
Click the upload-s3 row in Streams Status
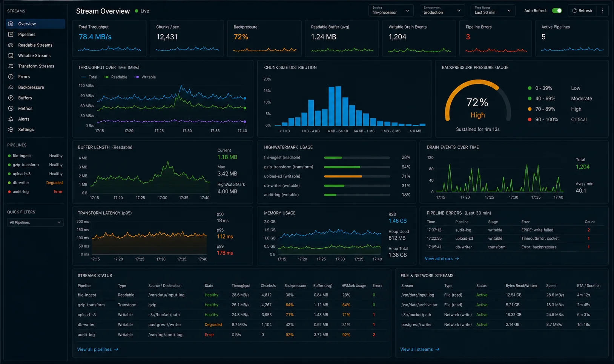[x=232, y=315]
